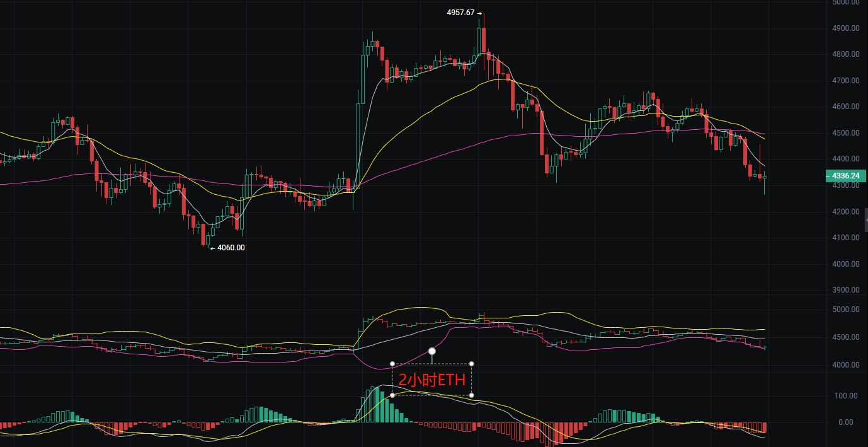Viewport: 868px width, 447px height.
Task: Click the bottom-left handle of the annotation box
Action: click(x=392, y=395)
